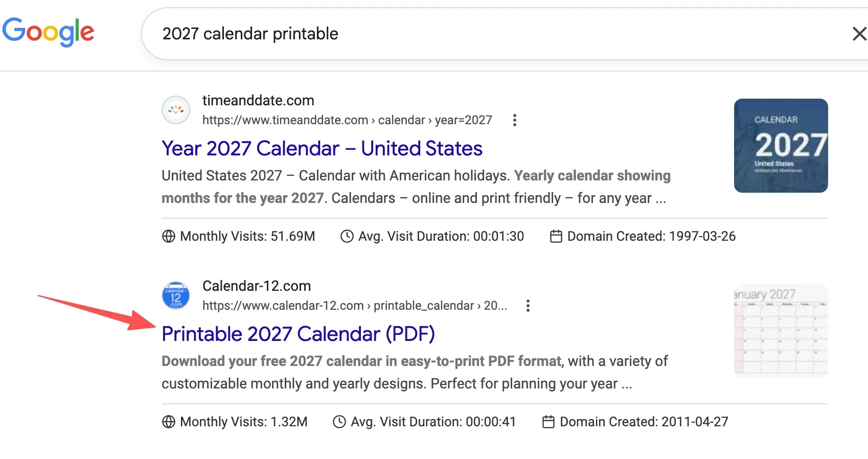
Task: Click the Calendar-12.com favicon
Action: (x=175, y=295)
